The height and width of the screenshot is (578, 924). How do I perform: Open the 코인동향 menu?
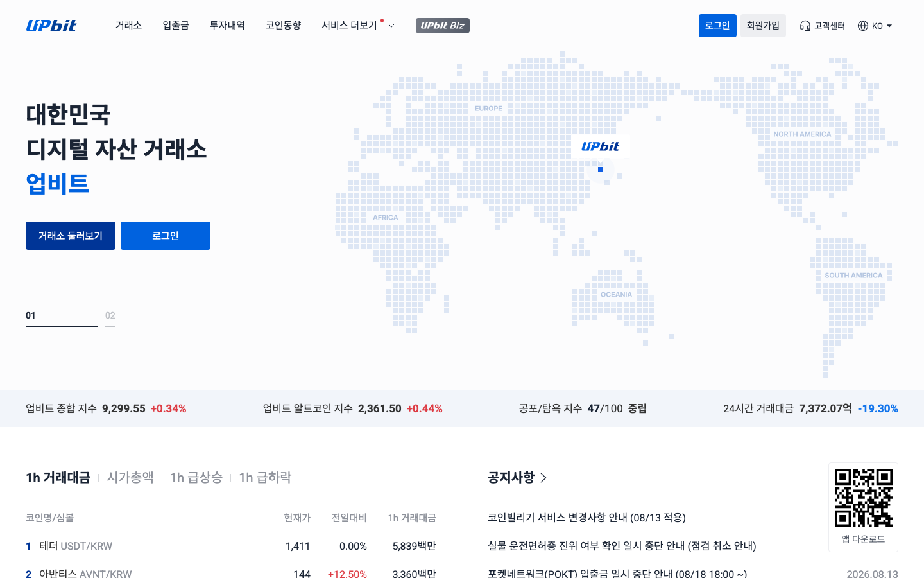[x=284, y=26]
